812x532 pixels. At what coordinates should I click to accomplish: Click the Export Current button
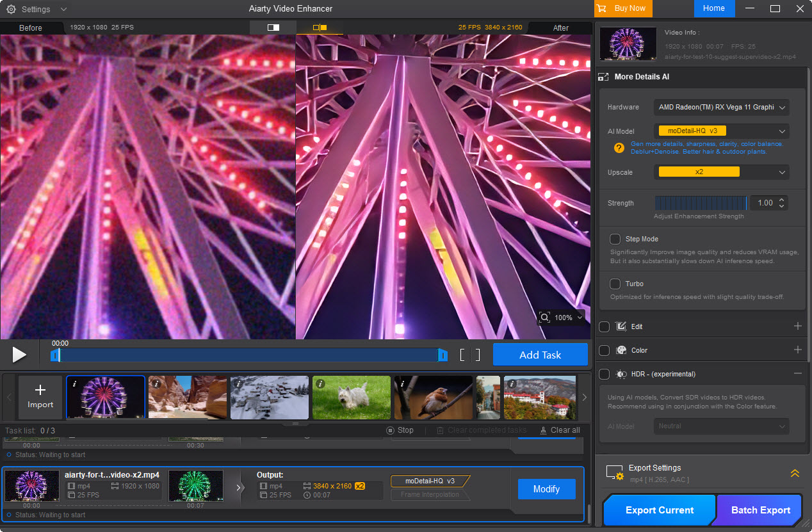[659, 510]
